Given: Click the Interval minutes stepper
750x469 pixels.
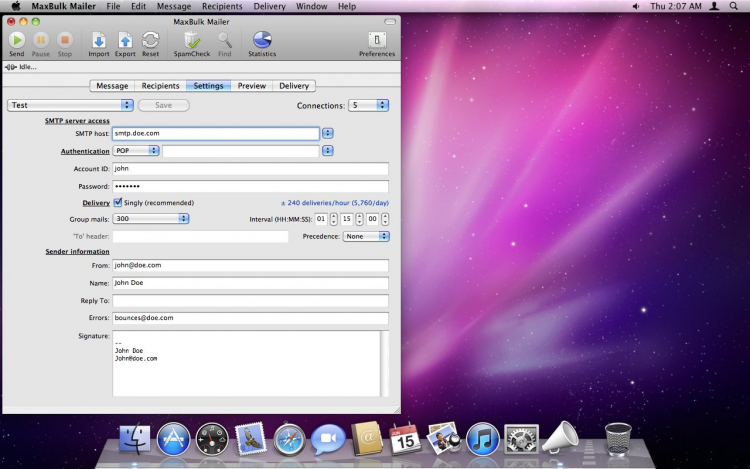Looking at the screenshot, I should click(x=360, y=219).
